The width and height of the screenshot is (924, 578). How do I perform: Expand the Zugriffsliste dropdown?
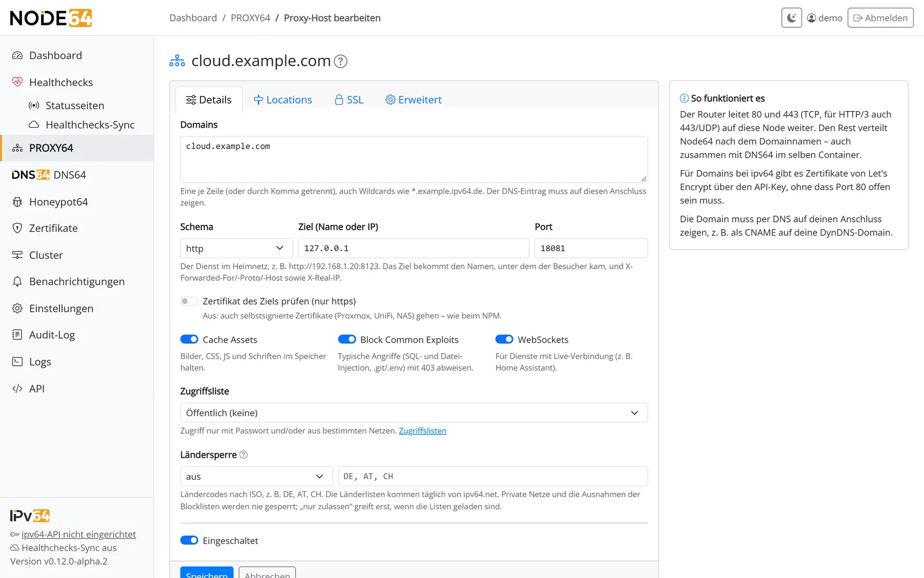point(413,413)
